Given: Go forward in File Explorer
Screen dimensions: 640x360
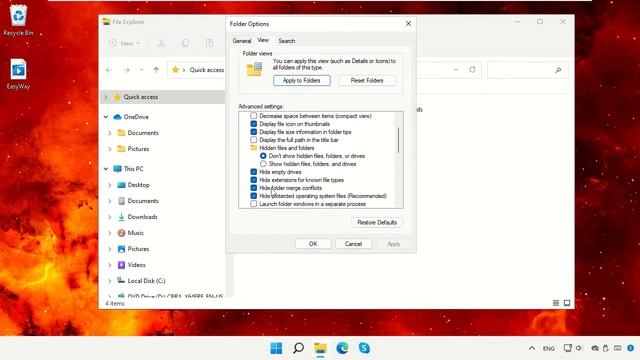Looking at the screenshot, I should click(127, 70).
